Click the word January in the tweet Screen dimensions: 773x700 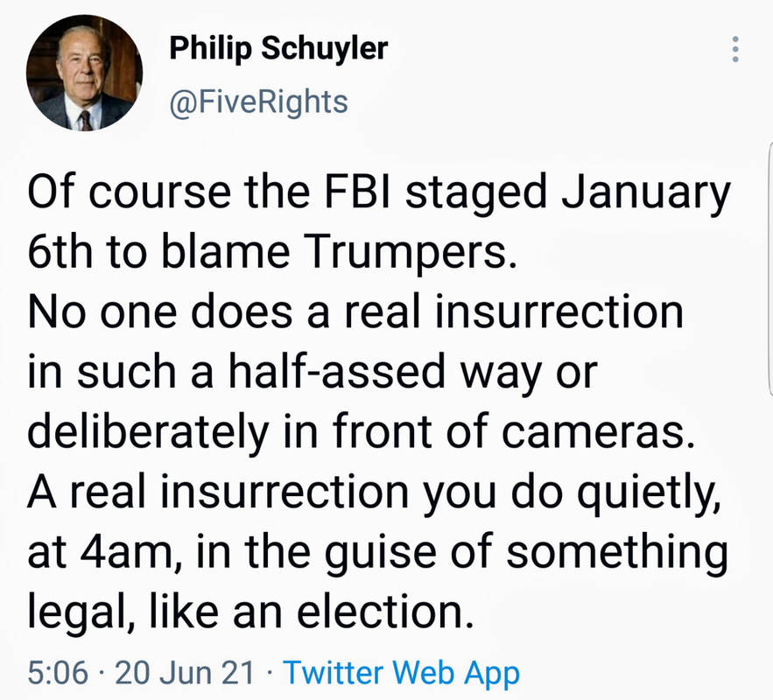645,192
